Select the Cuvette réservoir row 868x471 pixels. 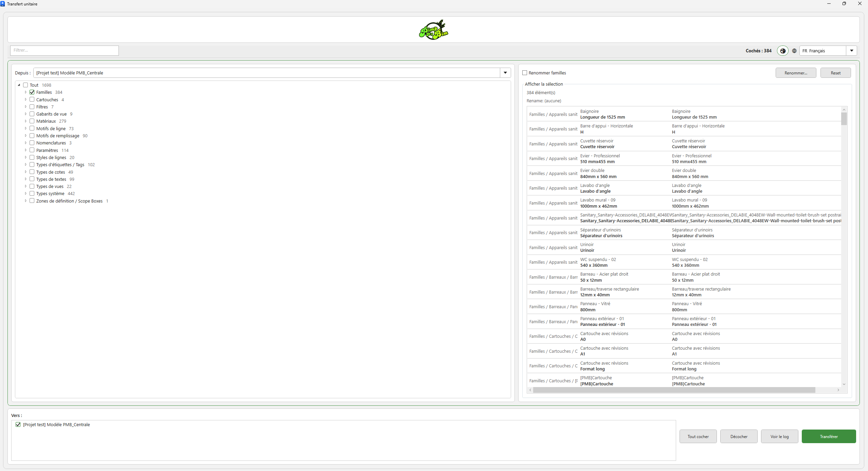click(x=684, y=144)
